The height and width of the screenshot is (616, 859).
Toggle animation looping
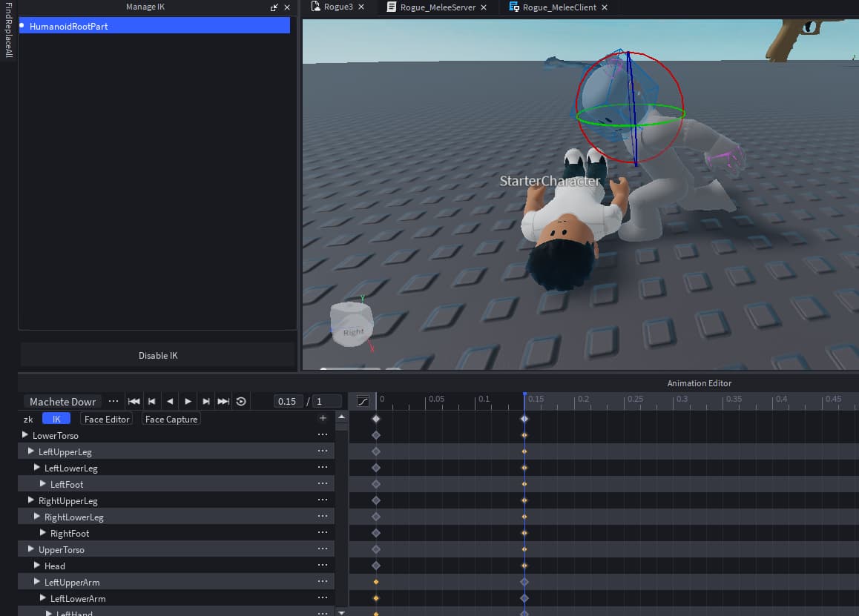tap(241, 401)
